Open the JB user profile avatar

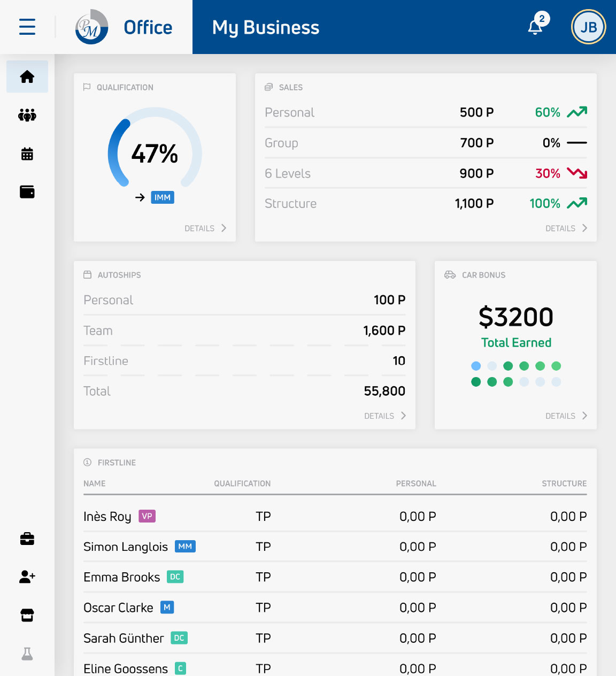click(588, 27)
